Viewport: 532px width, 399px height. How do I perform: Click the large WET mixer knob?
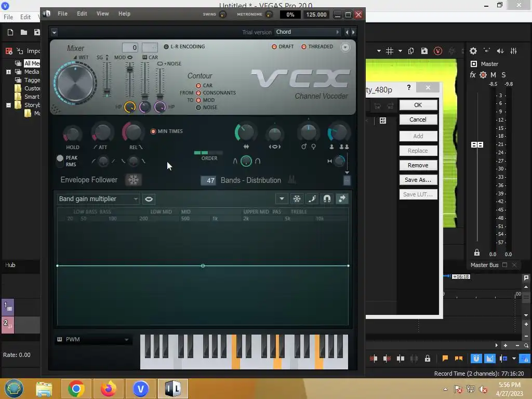point(75,84)
